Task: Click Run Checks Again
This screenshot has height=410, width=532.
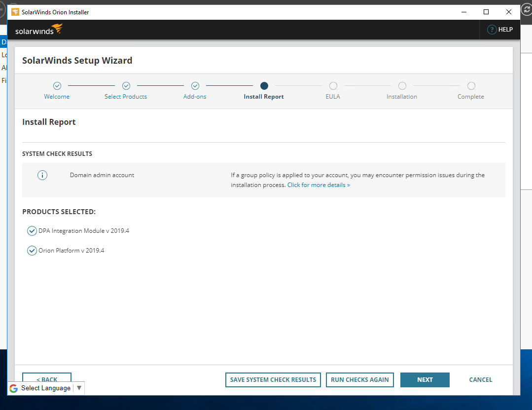Action: 359,380
